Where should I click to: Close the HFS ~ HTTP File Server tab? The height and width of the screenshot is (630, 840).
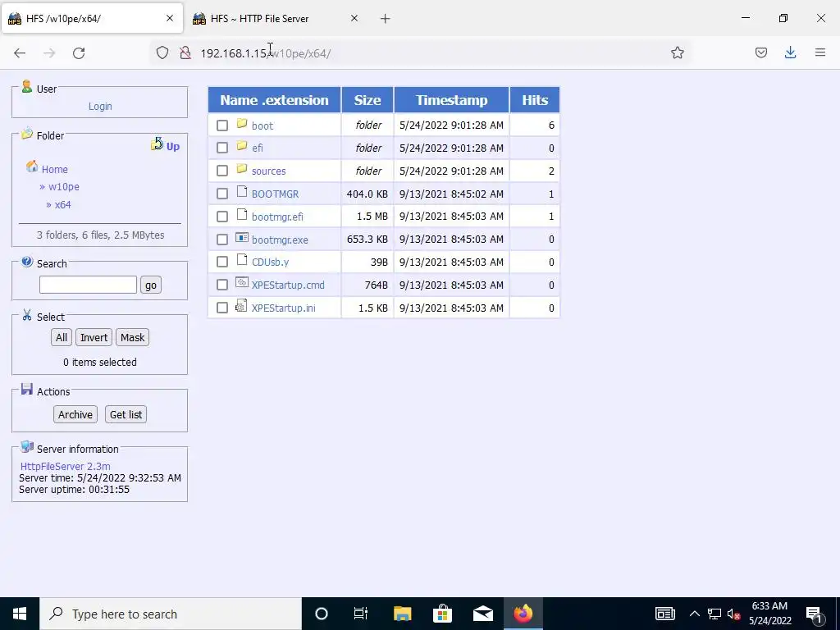(354, 18)
